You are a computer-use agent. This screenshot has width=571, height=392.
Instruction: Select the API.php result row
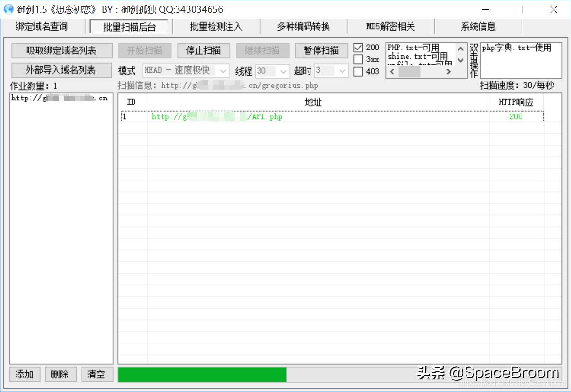click(x=243, y=116)
